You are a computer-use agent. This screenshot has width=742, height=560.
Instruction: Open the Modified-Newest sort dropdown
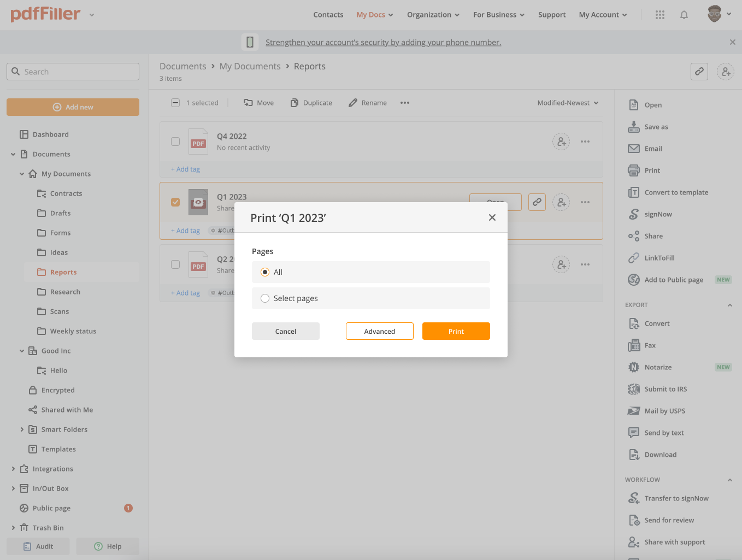coord(568,103)
